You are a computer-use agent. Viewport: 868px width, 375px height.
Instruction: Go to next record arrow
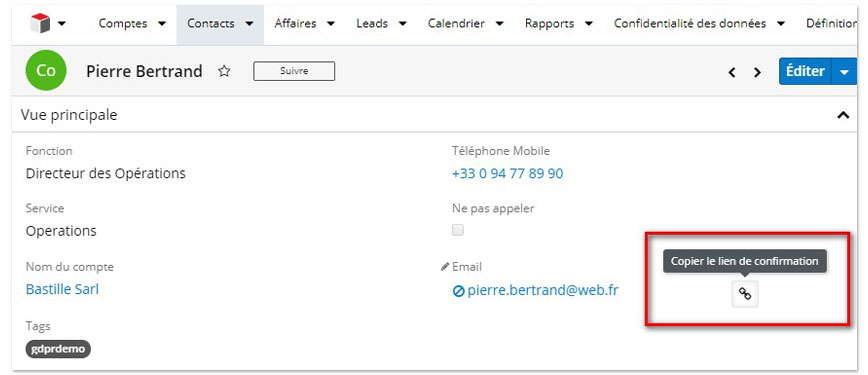(x=757, y=72)
